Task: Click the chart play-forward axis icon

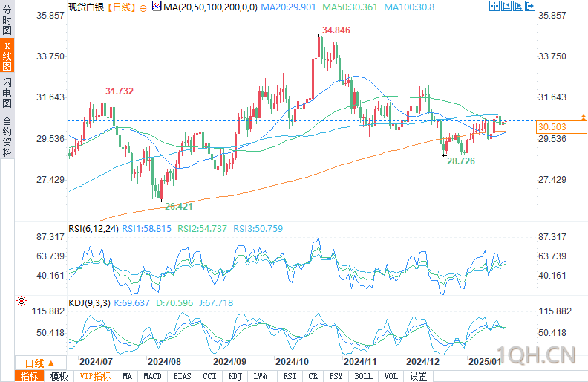Action: pos(518,6)
